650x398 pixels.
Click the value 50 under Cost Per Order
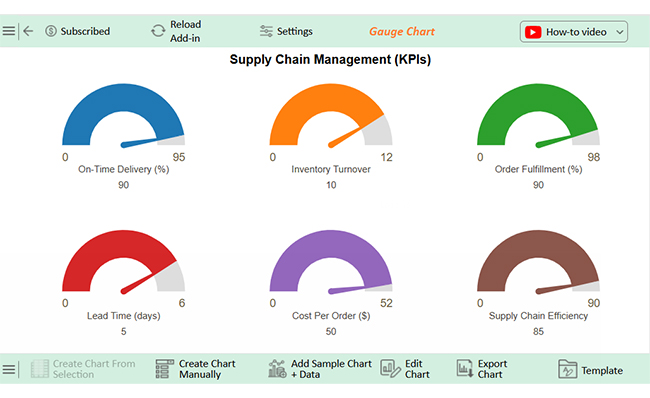[x=331, y=331]
